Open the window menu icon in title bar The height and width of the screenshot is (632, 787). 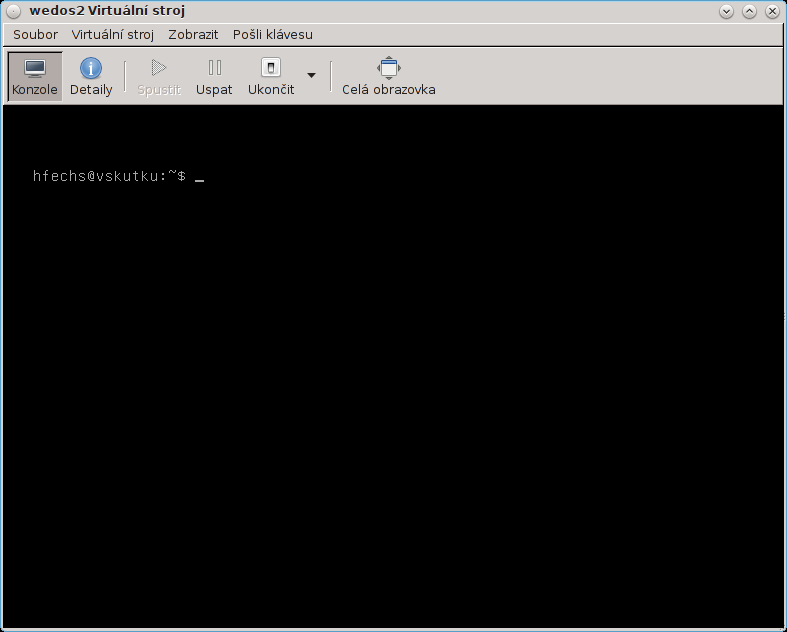click(x=14, y=11)
